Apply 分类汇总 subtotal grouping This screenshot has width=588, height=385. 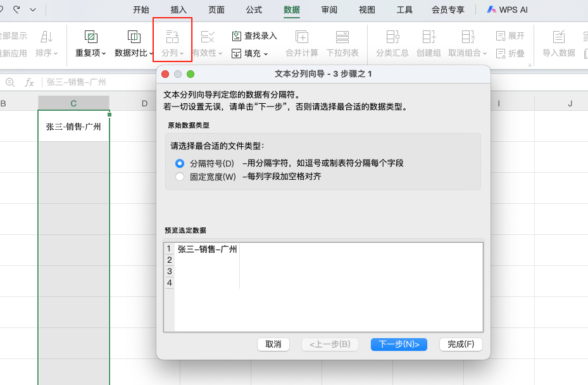pos(391,39)
